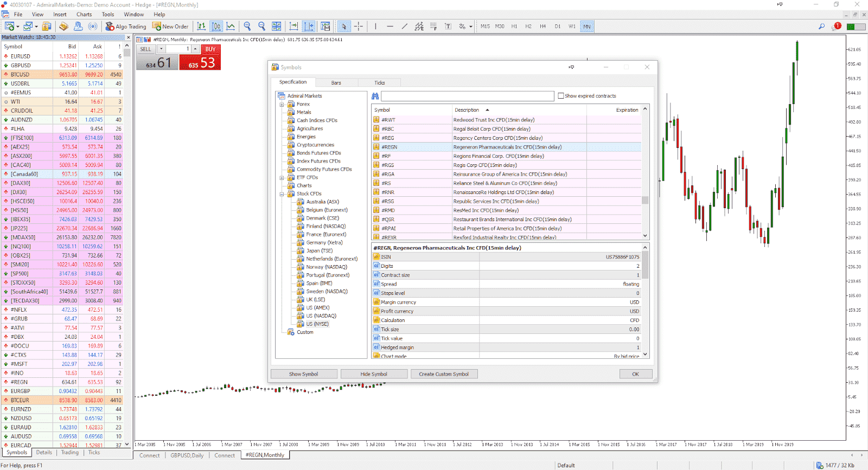
Task: Open the search magnifier in toolbar
Action: (x=821, y=26)
